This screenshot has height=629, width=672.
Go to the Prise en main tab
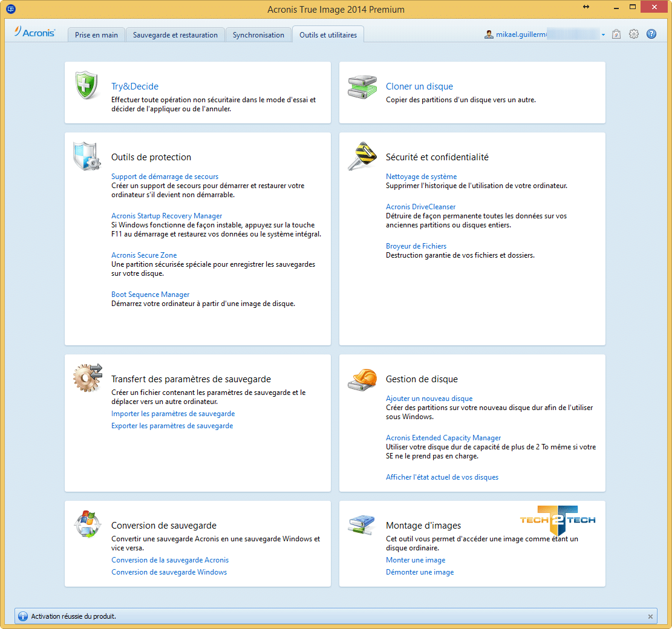[96, 35]
